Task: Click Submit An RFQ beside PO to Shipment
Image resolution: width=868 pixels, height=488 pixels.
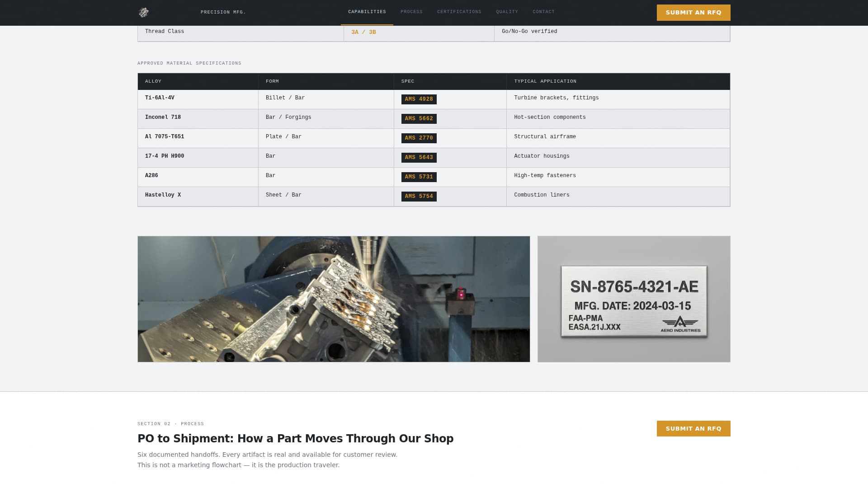Action: 693,428
